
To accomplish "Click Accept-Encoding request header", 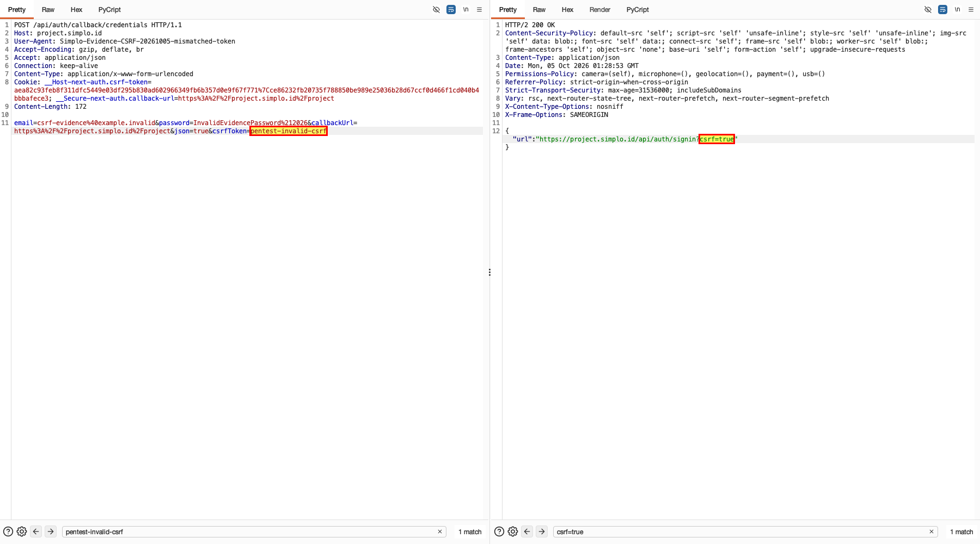I will click(79, 50).
